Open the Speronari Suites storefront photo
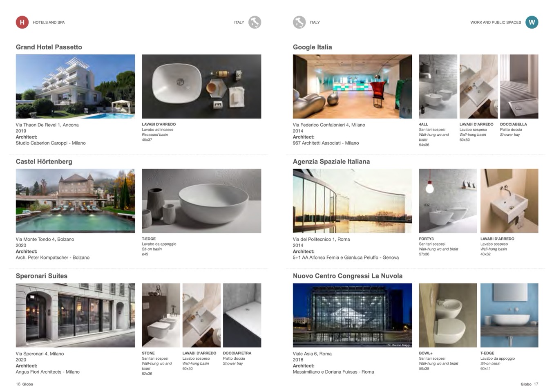Screen dimensions: 554x392 click(75, 315)
